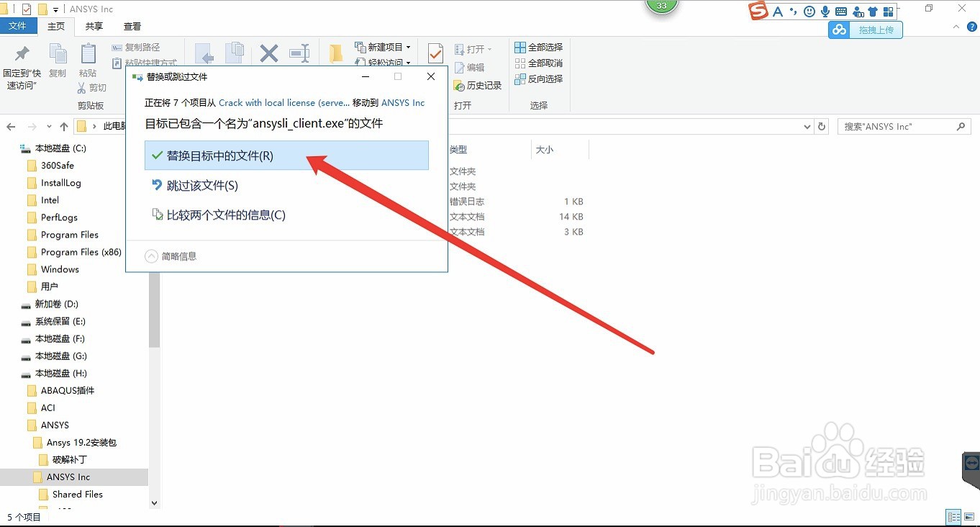Open Sogou emoji smiley icon
The height and width of the screenshot is (527, 980).
coord(809,12)
